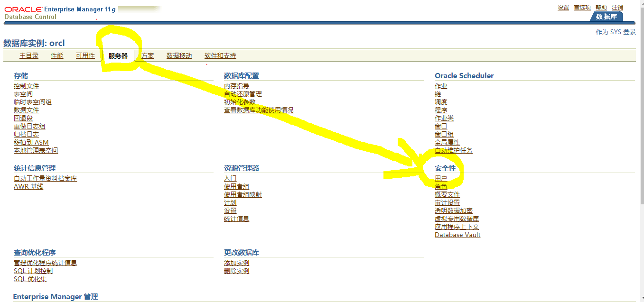Open the 概要文件 link
Viewport: 644px width, 302px height.
pos(448,194)
